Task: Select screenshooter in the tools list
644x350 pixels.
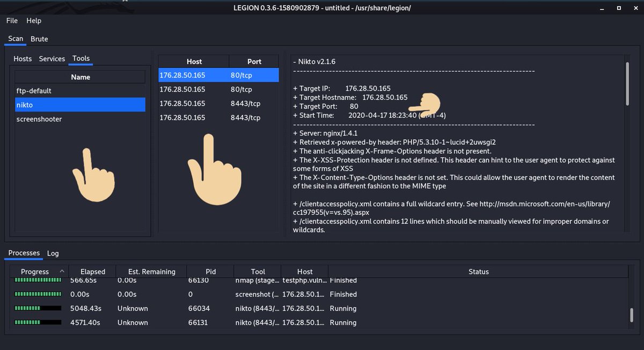Action: pos(80,119)
